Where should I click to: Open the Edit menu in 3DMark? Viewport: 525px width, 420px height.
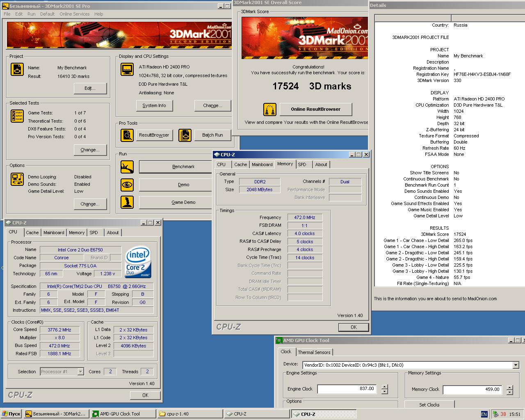point(19,14)
